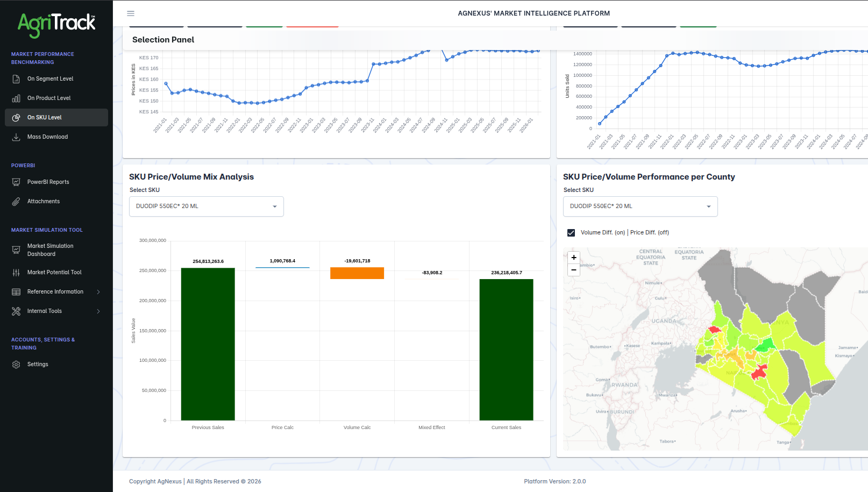Click the 1,090,768.4 value label
The height and width of the screenshot is (492, 868).
282,261
